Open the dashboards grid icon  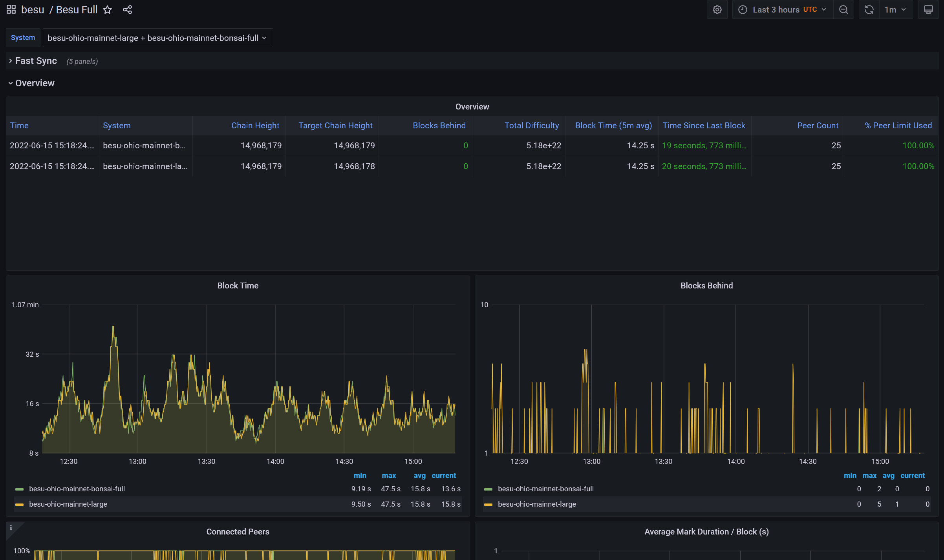point(11,9)
